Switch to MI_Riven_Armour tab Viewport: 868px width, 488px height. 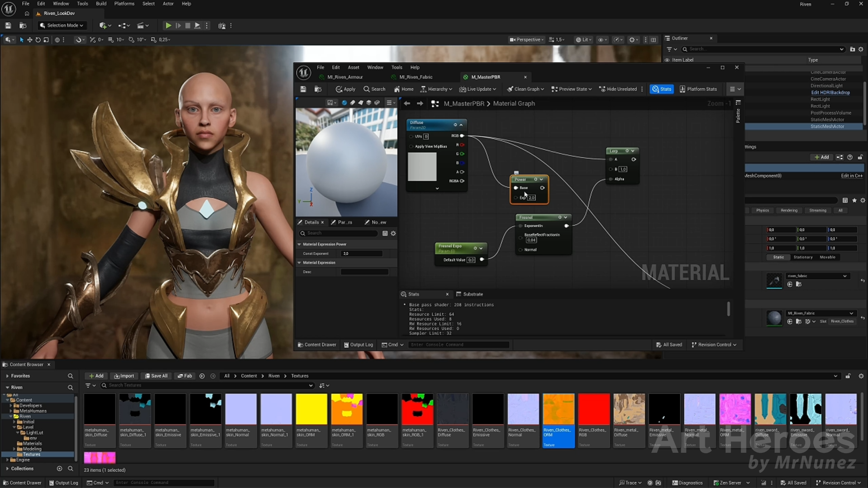[345, 77]
